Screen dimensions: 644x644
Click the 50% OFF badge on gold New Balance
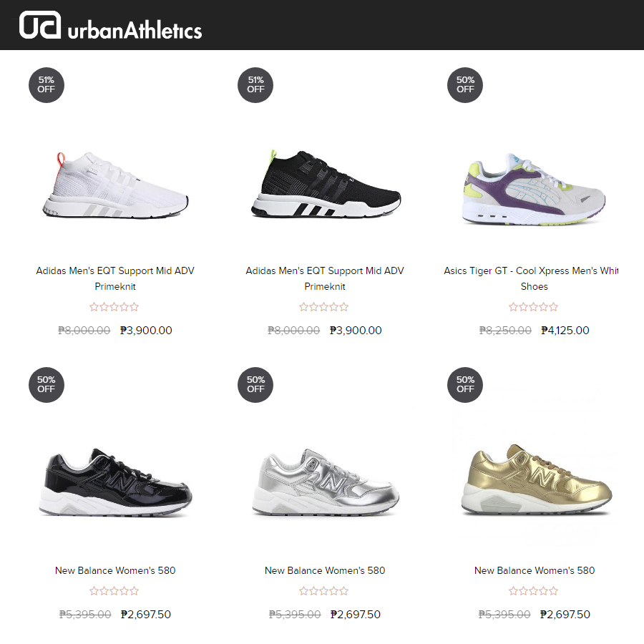pos(465,384)
